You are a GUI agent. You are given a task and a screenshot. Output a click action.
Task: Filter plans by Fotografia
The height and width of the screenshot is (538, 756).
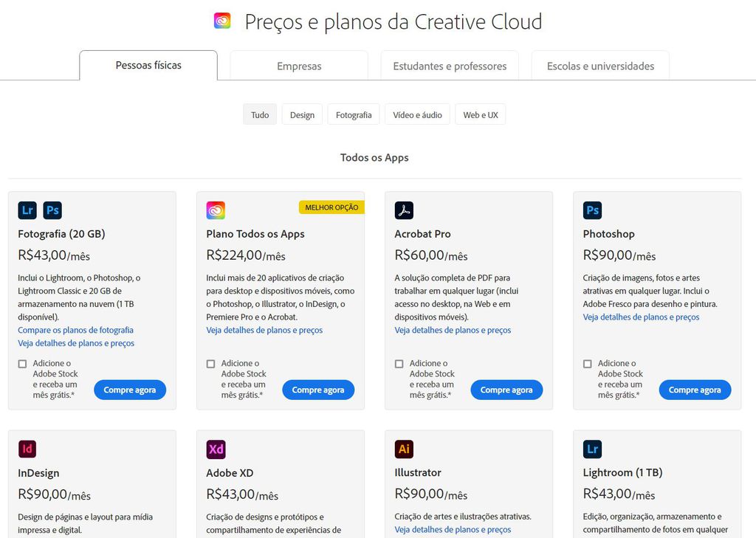pyautogui.click(x=354, y=114)
